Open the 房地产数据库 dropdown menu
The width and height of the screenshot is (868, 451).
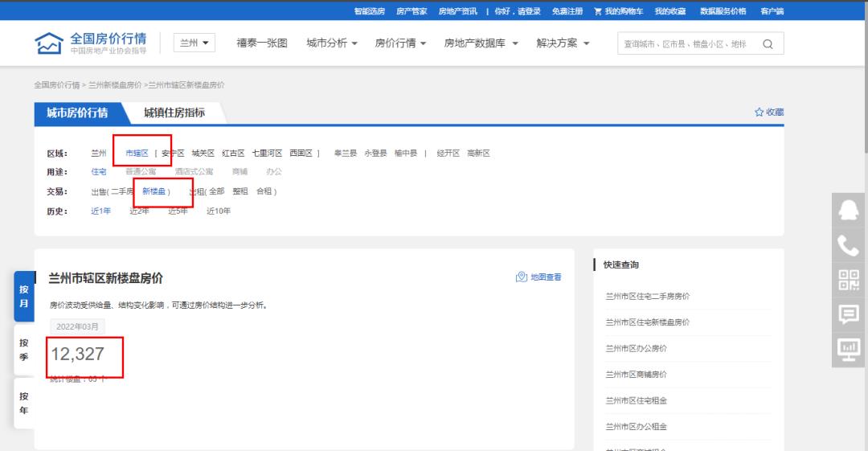coord(481,43)
